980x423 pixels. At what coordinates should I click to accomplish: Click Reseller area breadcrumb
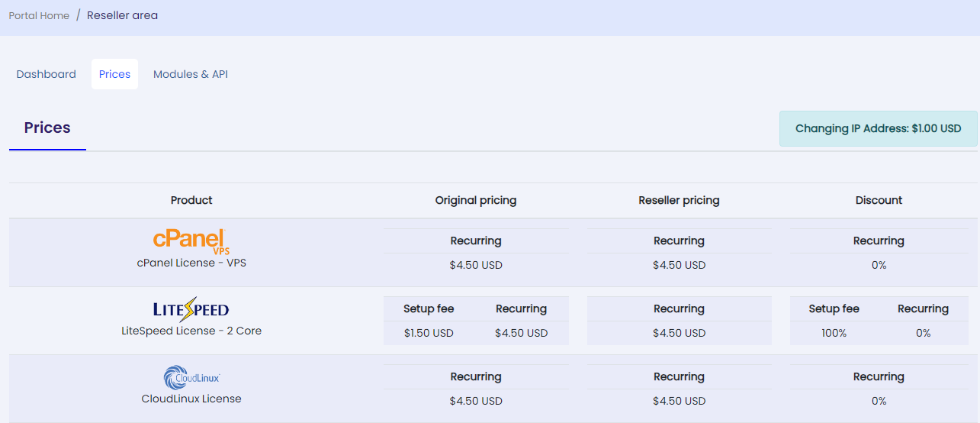click(122, 15)
